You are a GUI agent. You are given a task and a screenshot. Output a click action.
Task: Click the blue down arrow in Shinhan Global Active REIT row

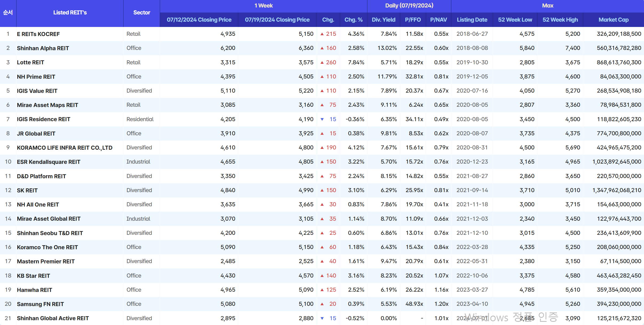(322, 318)
